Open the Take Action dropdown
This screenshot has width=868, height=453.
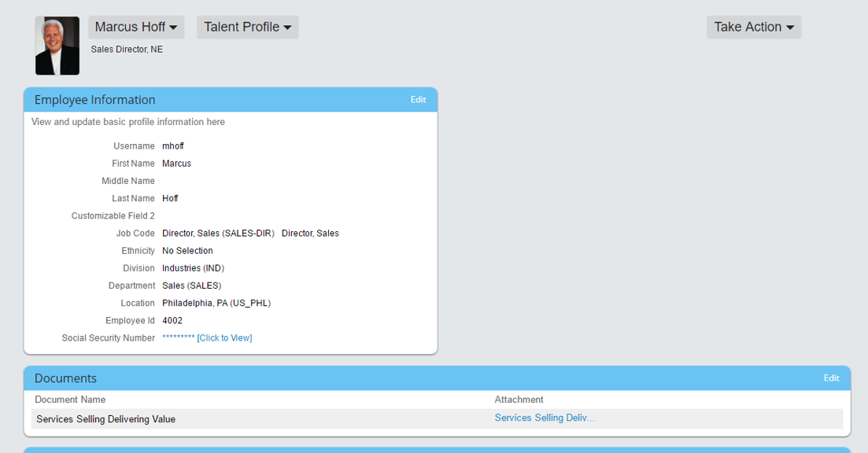[752, 26]
